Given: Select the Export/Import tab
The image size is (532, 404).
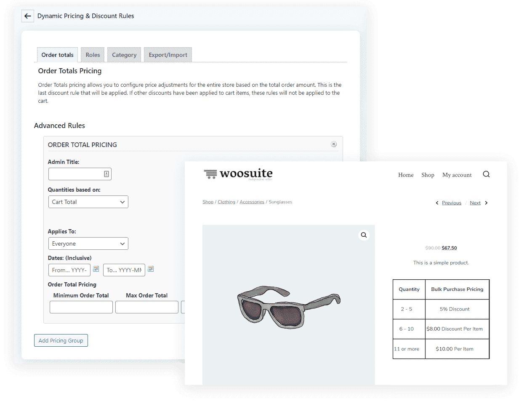Looking at the screenshot, I should [168, 55].
